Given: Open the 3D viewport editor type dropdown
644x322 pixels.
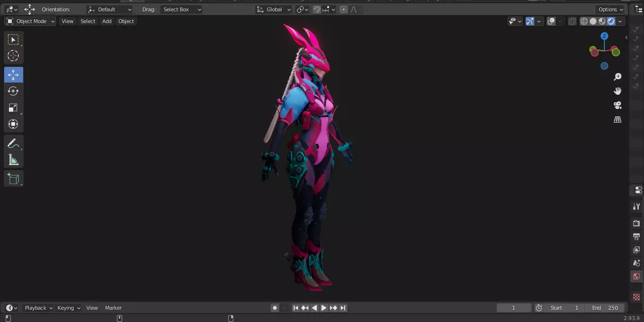Looking at the screenshot, I should pyautogui.click(x=11, y=9).
